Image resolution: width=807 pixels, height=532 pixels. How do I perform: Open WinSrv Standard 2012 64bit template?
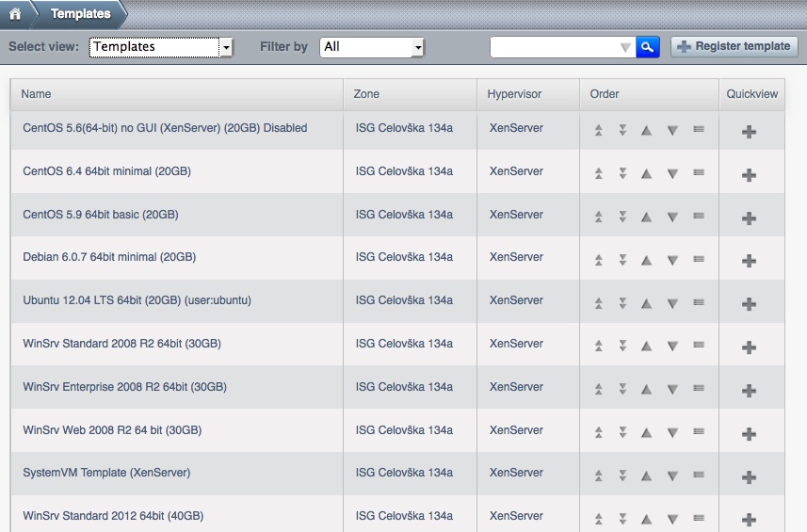[113, 516]
